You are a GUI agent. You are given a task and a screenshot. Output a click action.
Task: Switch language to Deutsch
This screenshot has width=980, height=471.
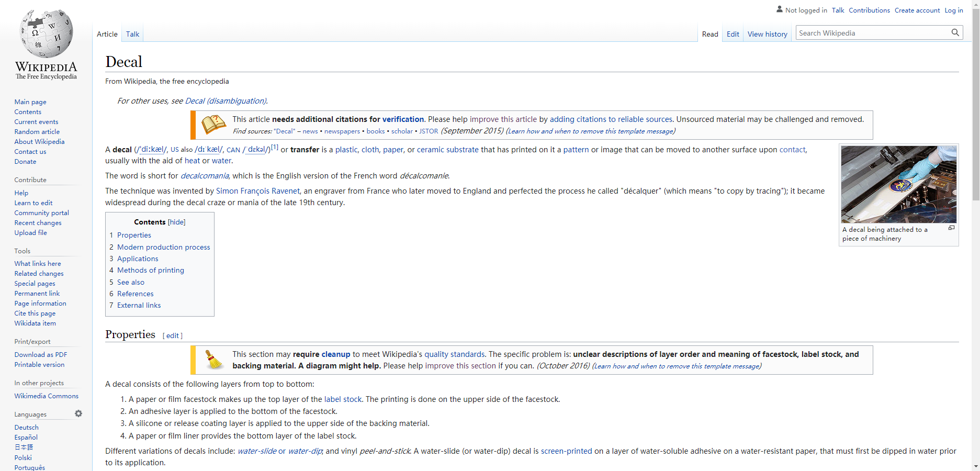coord(27,428)
